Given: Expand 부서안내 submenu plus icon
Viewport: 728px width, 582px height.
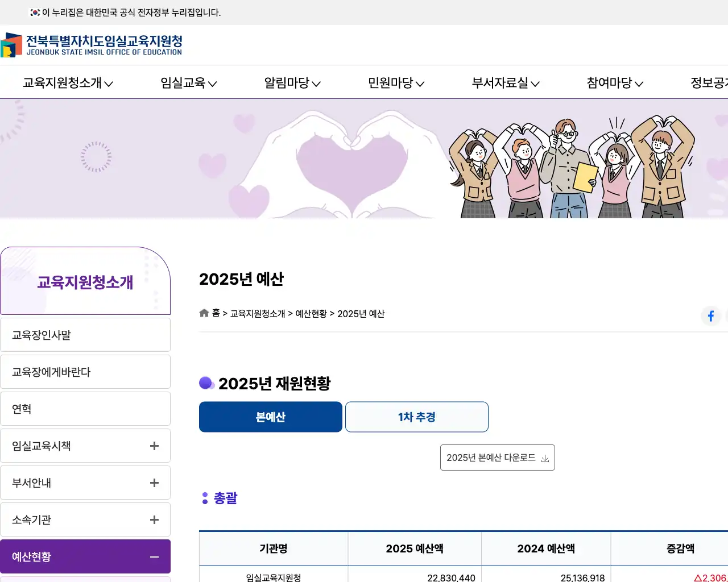Looking at the screenshot, I should [154, 483].
